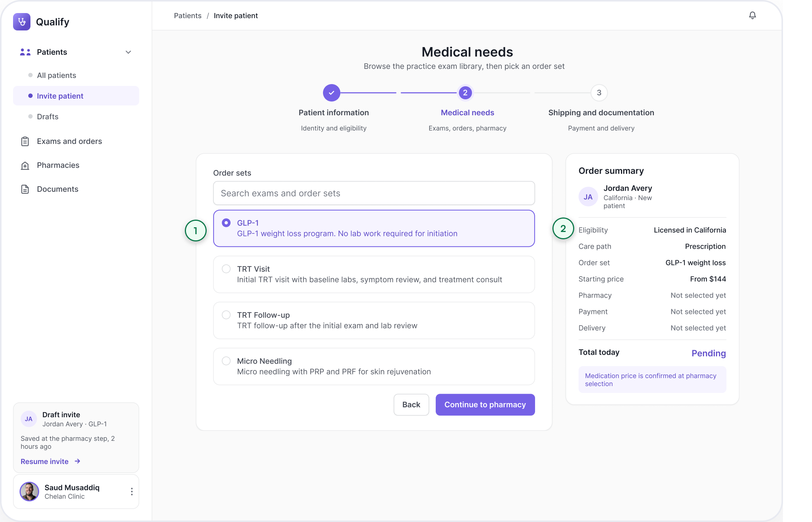The image size is (812, 522).
Task: Click Continue to pharmacy button
Action: [485, 405]
